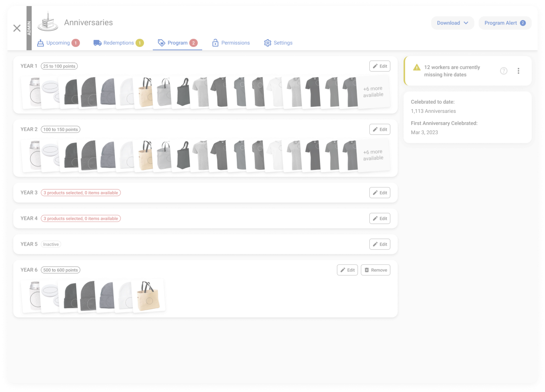545x392 pixels.
Task: Expand Year 1 '+6 more available' items
Action: click(x=373, y=92)
